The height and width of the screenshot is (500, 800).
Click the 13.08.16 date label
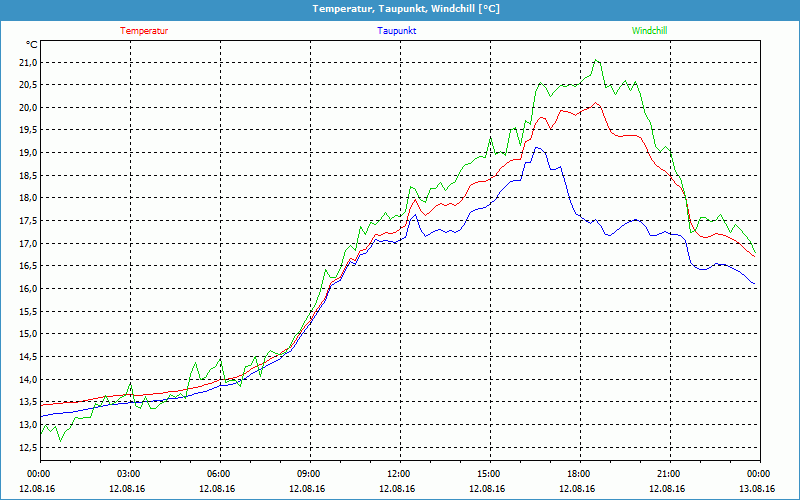pos(759,489)
